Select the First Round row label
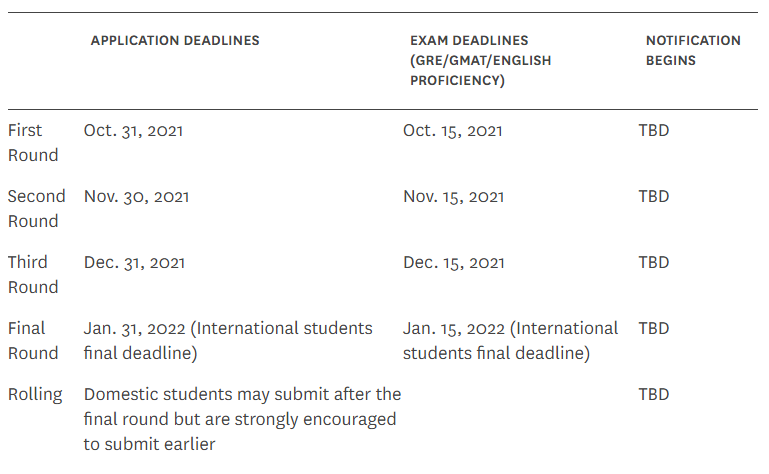 [33, 143]
